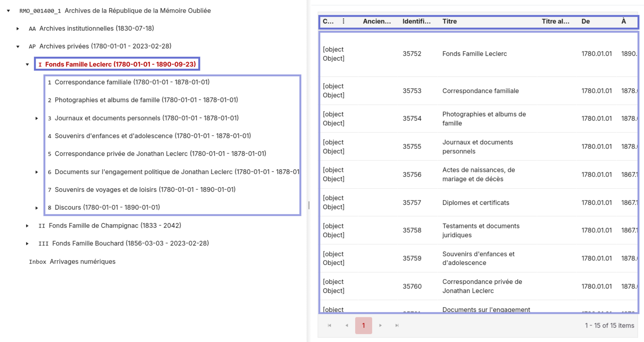The width and height of the screenshot is (644, 342).
Task: Select page 1 in pager
Action: coord(363,325)
